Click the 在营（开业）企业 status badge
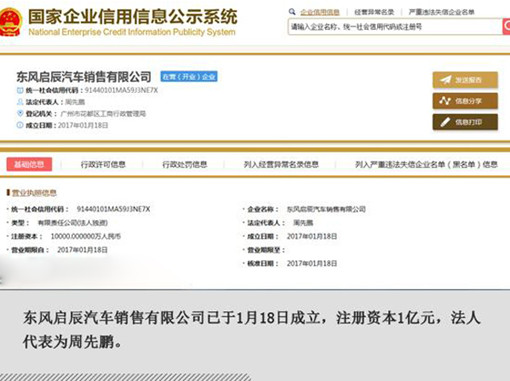The width and height of the screenshot is (510, 381). point(189,77)
